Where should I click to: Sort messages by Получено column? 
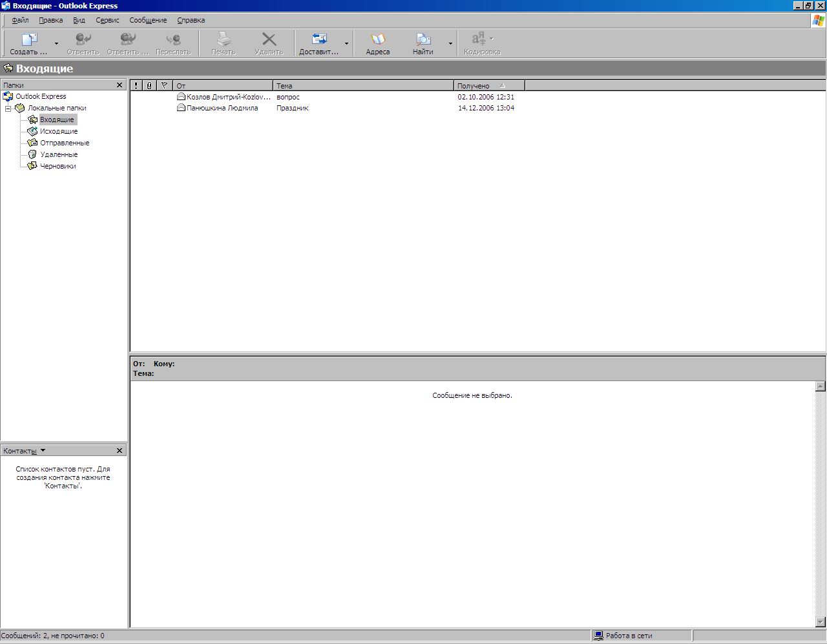point(489,85)
